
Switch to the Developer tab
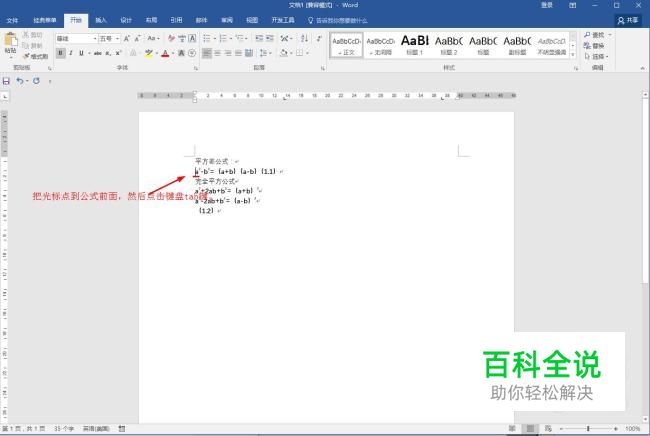click(x=283, y=20)
